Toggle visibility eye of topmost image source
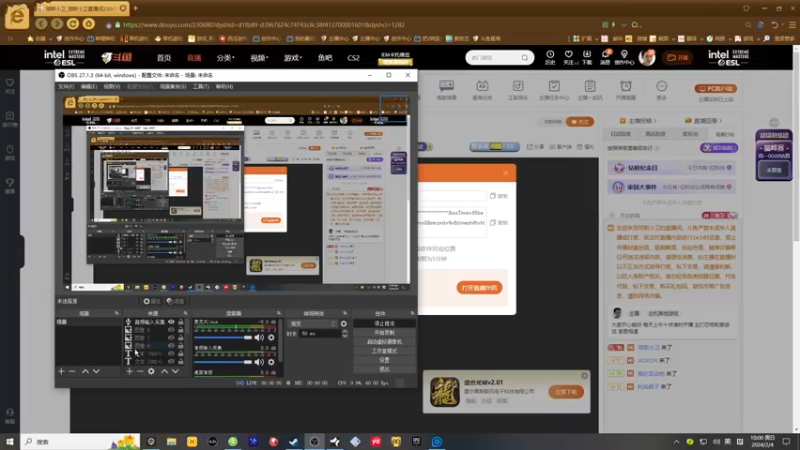This screenshot has width=800, height=450. 171,330
